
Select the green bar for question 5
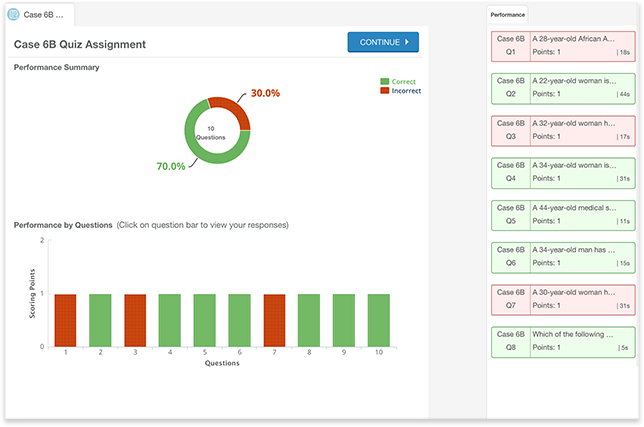[204, 320]
